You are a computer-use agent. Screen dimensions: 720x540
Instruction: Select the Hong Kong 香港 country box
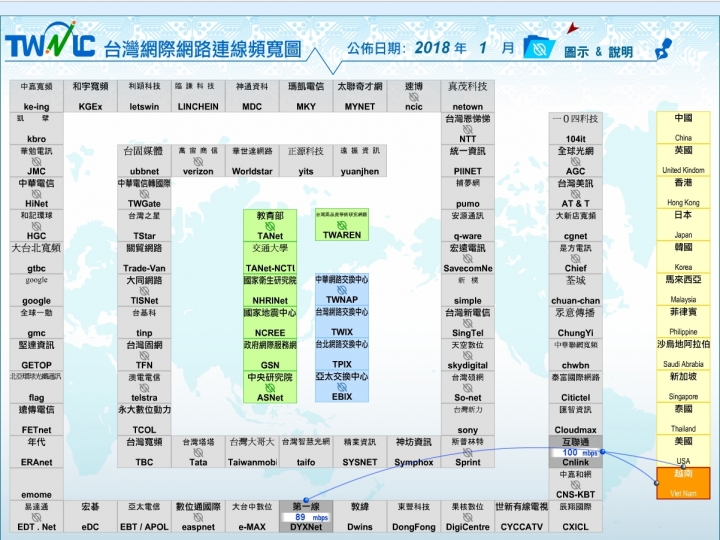click(683, 192)
